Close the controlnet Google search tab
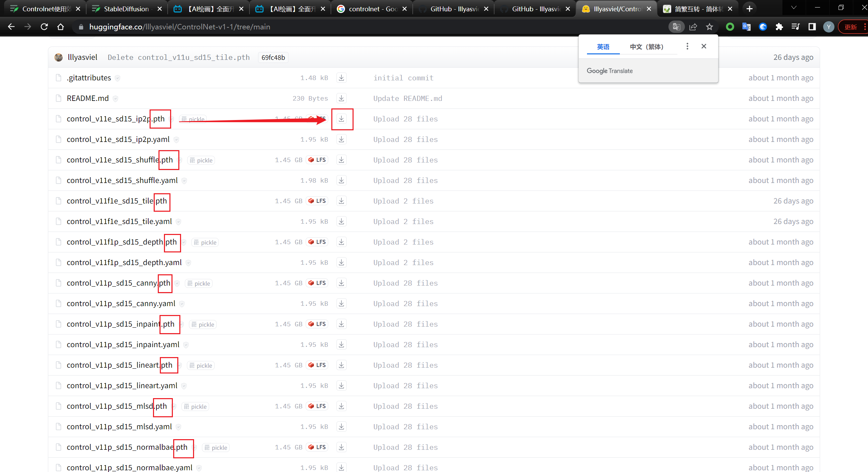 click(405, 9)
